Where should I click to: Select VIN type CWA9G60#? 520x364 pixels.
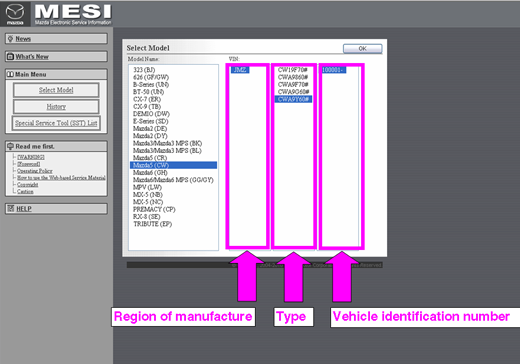click(x=293, y=92)
